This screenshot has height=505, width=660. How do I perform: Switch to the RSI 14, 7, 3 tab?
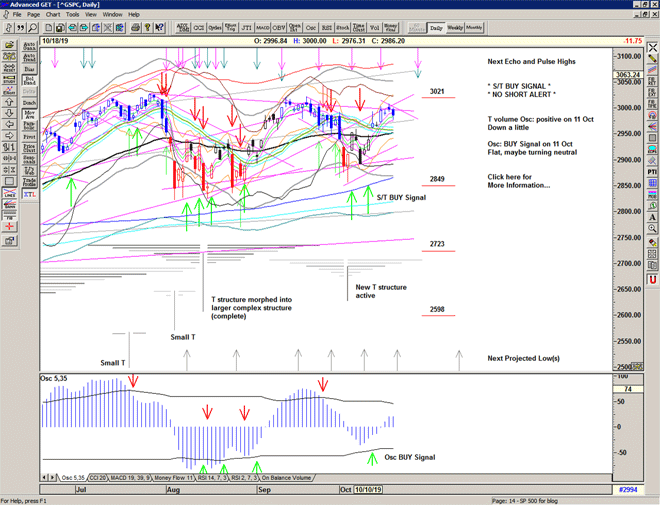[212, 478]
